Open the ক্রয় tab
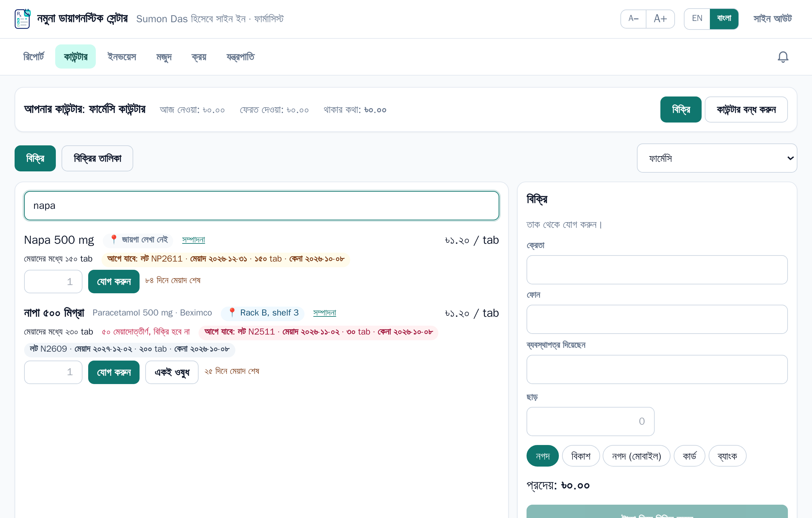This screenshot has height=518, width=812. [x=199, y=57]
